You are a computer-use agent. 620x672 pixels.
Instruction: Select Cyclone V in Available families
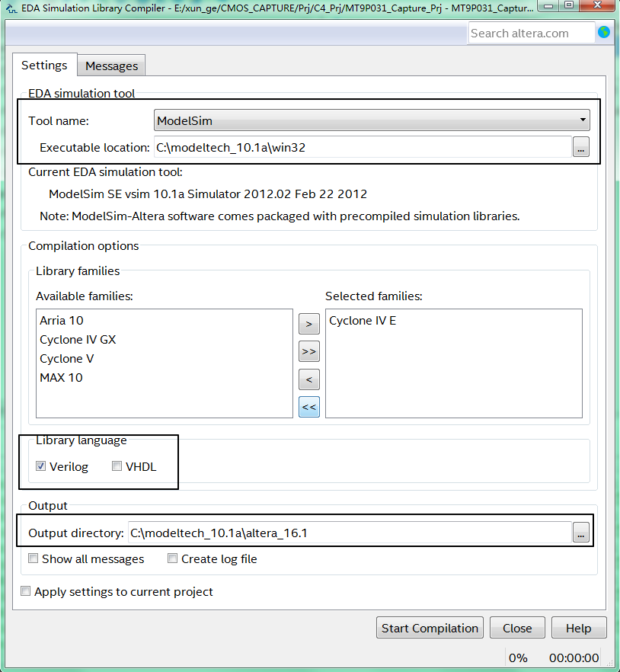pyautogui.click(x=66, y=358)
